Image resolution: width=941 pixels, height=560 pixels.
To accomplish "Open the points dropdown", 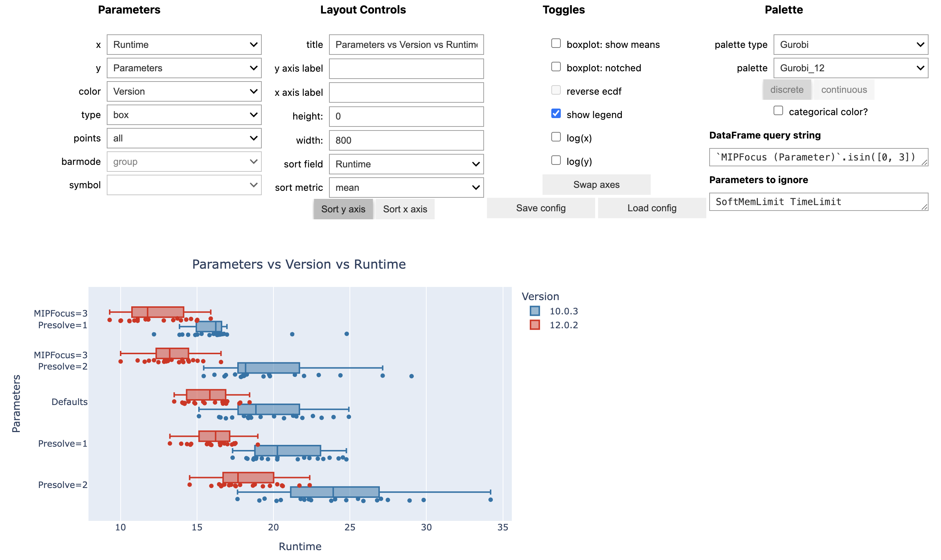I will pyautogui.click(x=184, y=138).
